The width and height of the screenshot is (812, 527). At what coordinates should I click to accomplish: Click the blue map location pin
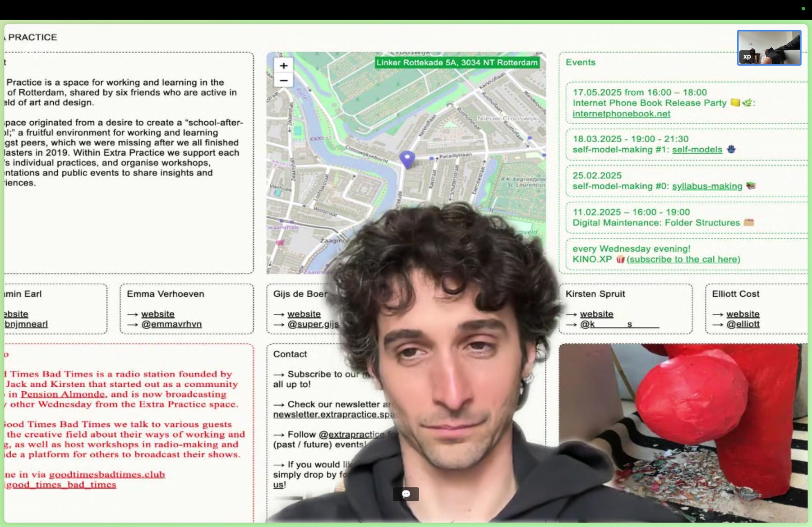[x=407, y=159]
